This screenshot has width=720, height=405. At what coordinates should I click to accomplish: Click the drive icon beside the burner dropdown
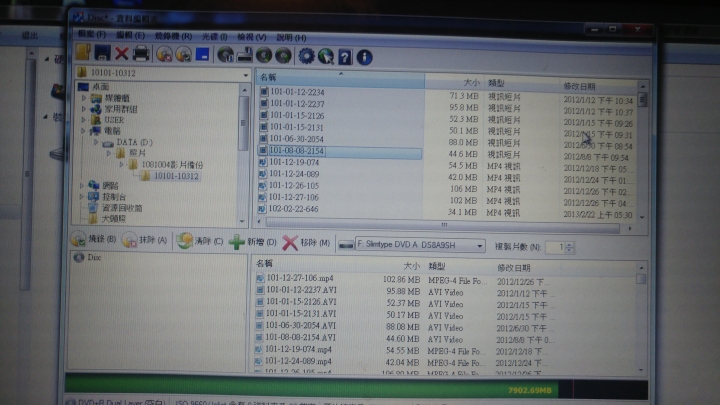coord(346,245)
